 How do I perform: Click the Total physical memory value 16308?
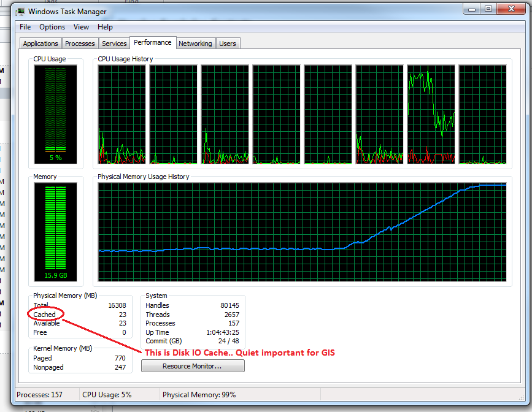pos(117,305)
